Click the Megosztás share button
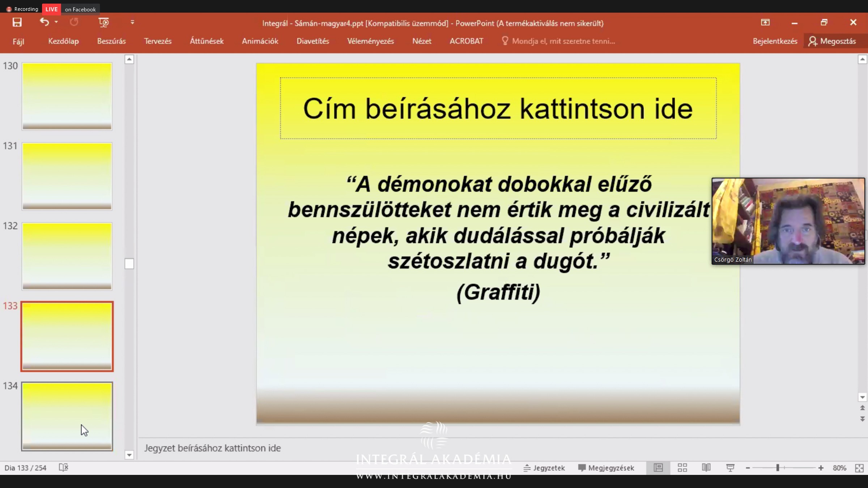The width and height of the screenshot is (868, 488). point(833,41)
